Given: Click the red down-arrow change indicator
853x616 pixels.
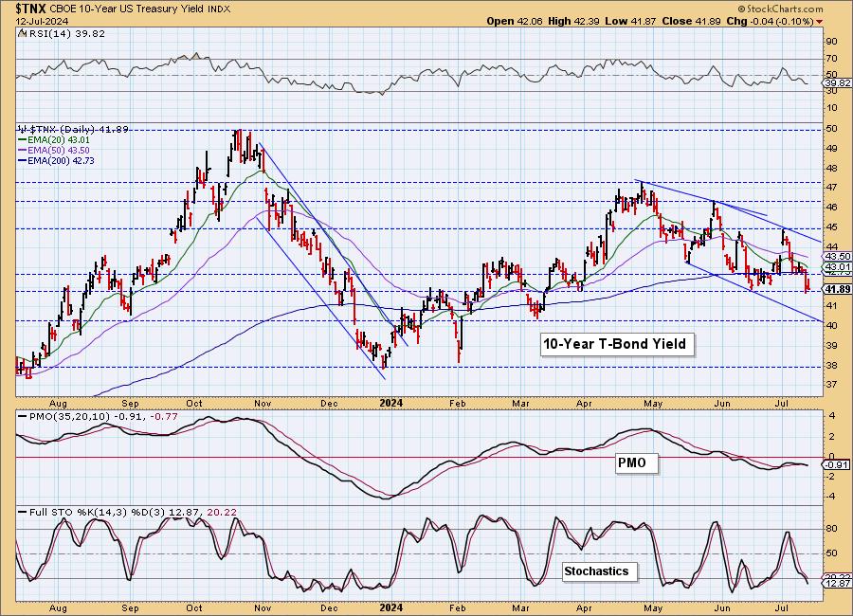Looking at the screenshot, I should [x=819, y=22].
